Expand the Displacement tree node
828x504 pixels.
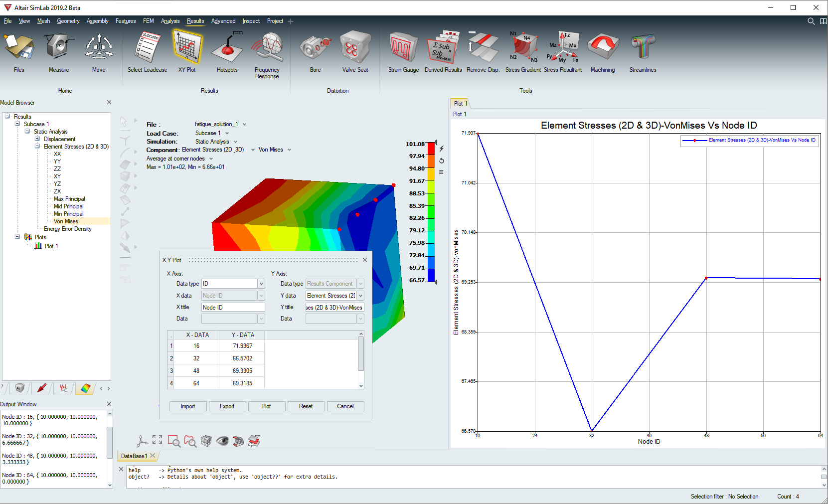click(x=37, y=139)
